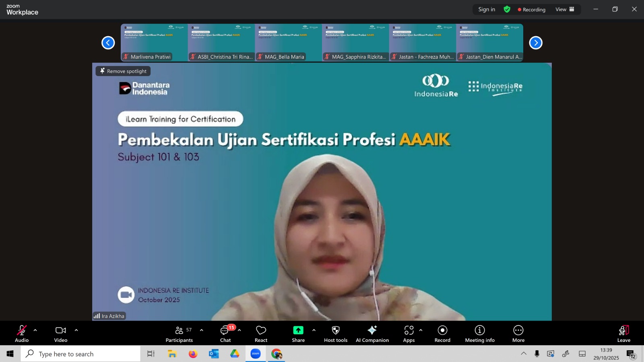Open Meeting info panel
644x362 pixels.
pos(479,333)
